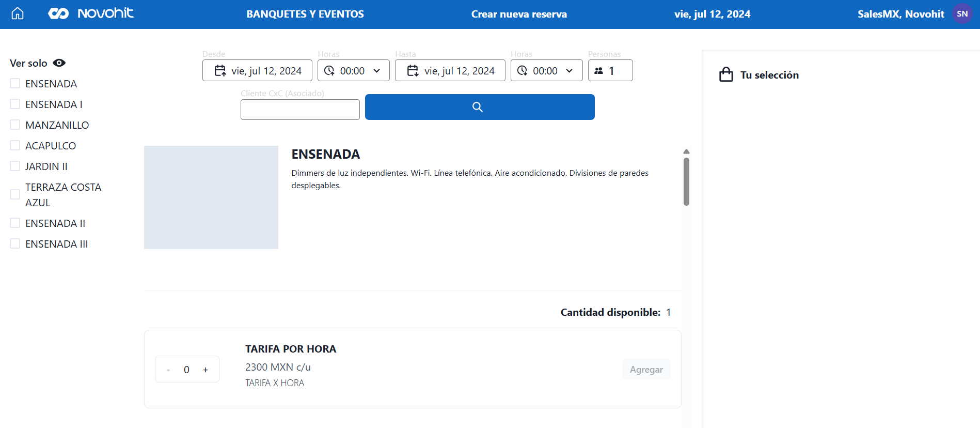
Task: Increase hourly rate quantity with plus
Action: pyautogui.click(x=206, y=370)
